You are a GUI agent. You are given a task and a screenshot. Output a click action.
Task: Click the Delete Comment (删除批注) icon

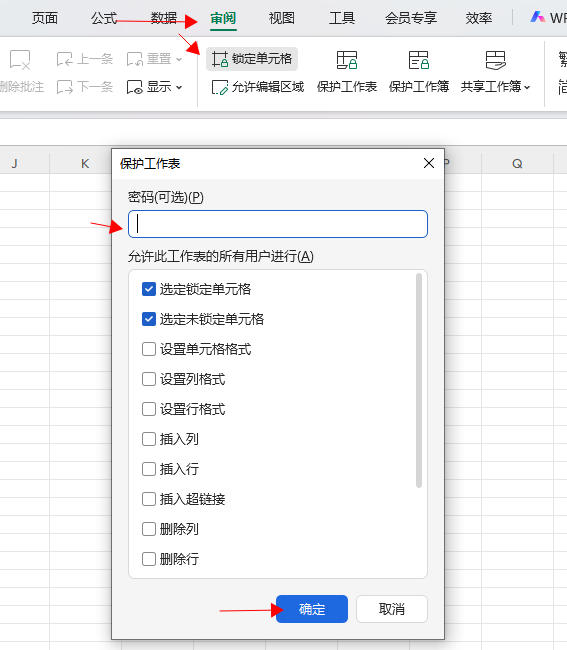20,60
